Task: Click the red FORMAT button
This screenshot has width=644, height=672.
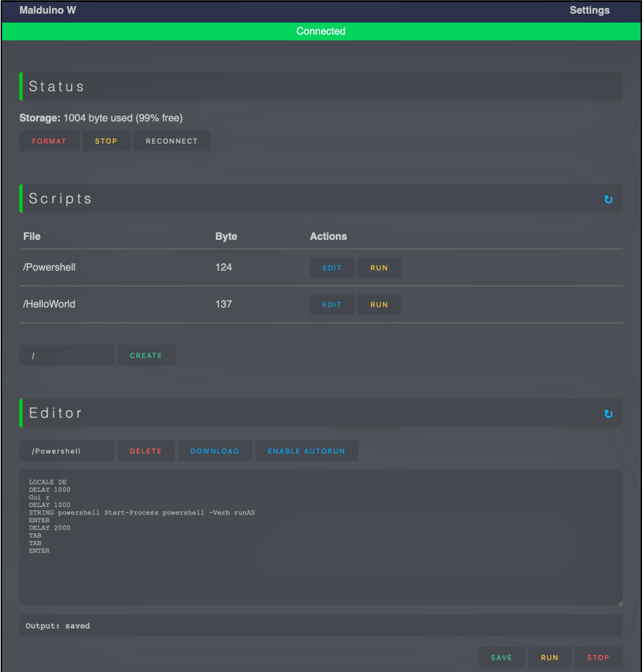Action: click(49, 141)
